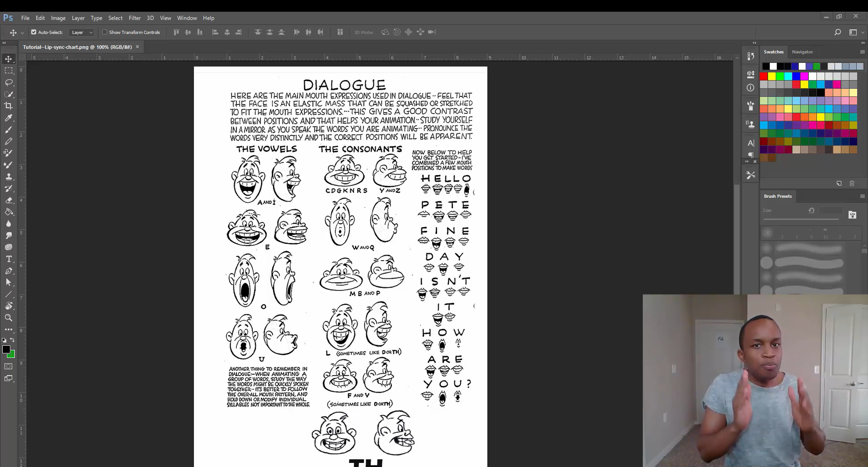Image resolution: width=868 pixels, height=467 pixels.
Task: Select the Pen tool
Action: click(9, 271)
